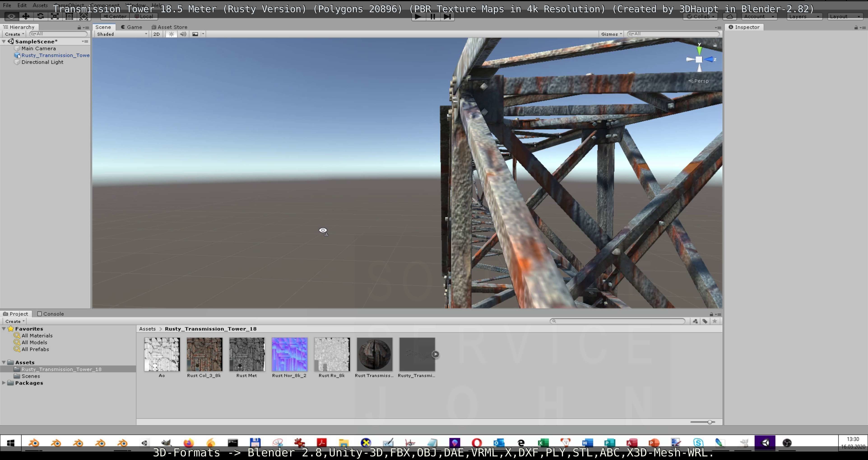Toggle the scene effects image icon
The width and height of the screenshot is (868, 460).
[x=195, y=34]
